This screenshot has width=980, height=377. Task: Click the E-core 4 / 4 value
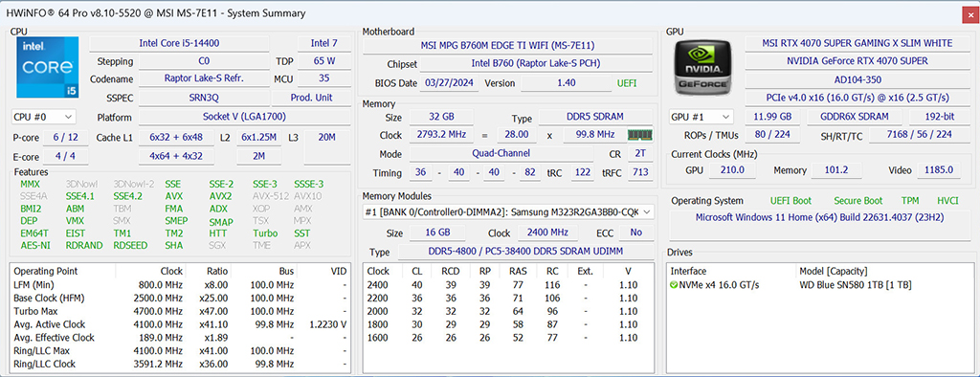(x=66, y=156)
